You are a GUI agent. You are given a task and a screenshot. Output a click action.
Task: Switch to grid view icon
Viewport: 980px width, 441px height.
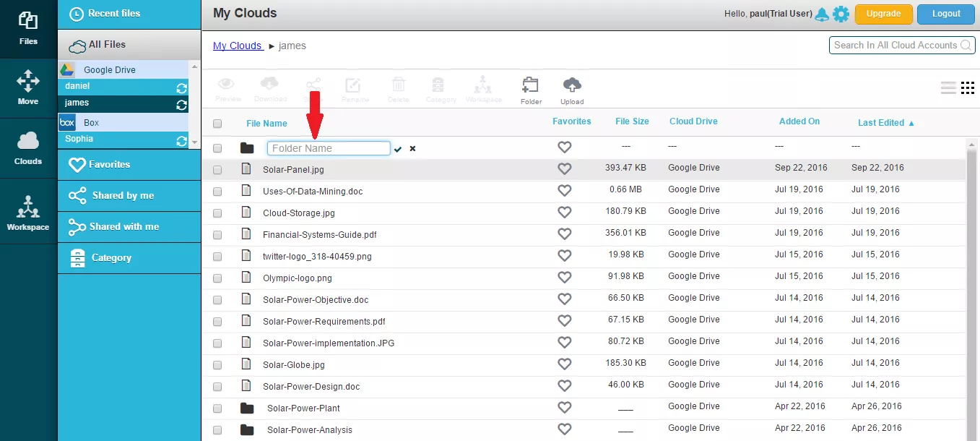click(968, 88)
